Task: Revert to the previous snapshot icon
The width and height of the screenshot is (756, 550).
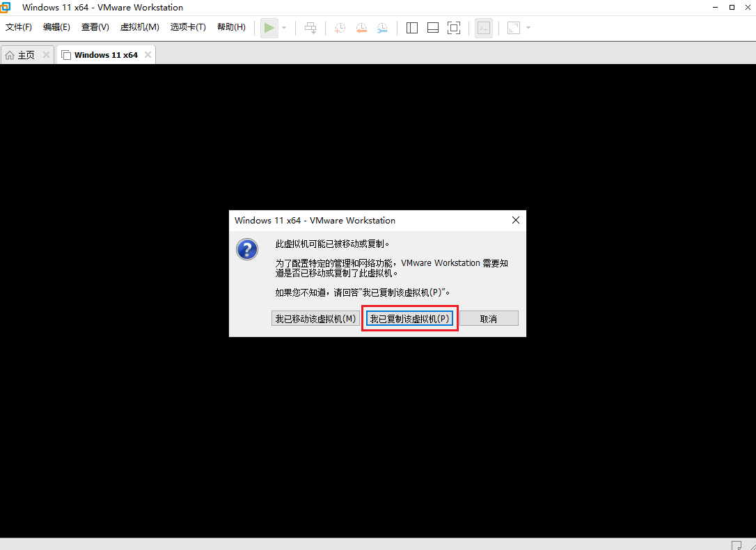Action: (361, 28)
